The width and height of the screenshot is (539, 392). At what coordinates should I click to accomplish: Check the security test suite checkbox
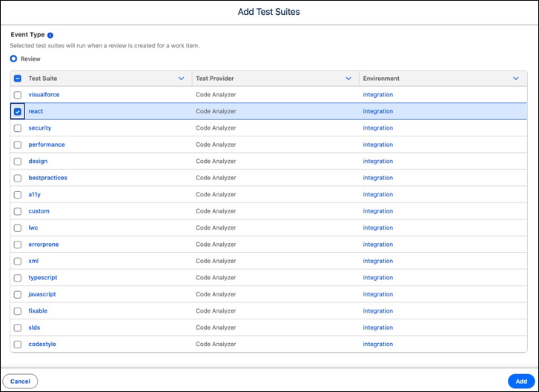(18, 128)
